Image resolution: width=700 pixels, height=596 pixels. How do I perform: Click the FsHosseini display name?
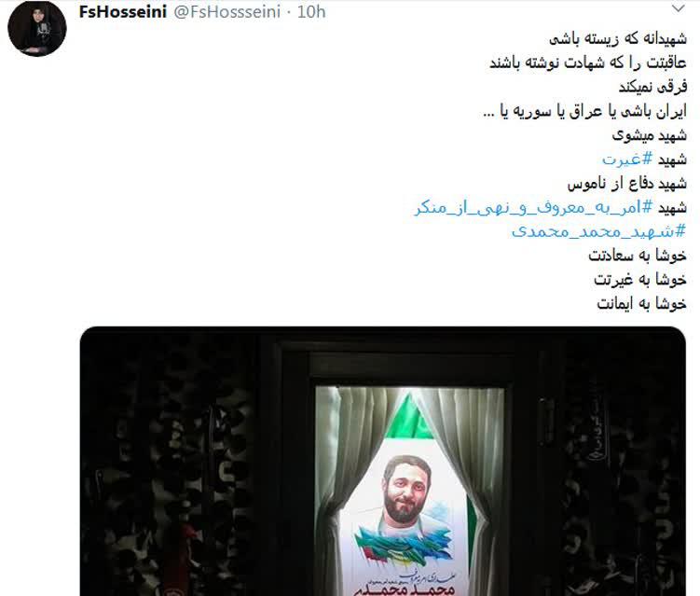tap(123, 12)
